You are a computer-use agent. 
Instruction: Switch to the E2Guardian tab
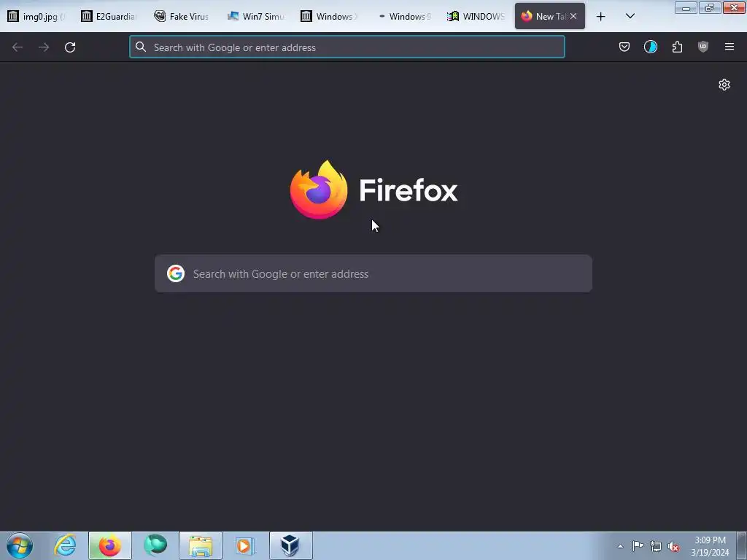[x=109, y=16]
